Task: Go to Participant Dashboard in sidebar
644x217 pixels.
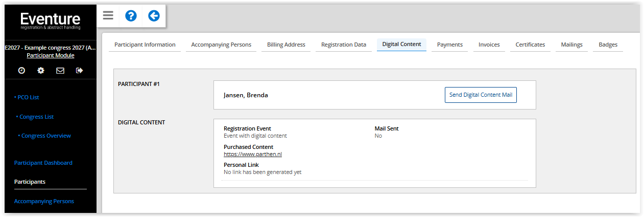Action: click(43, 163)
